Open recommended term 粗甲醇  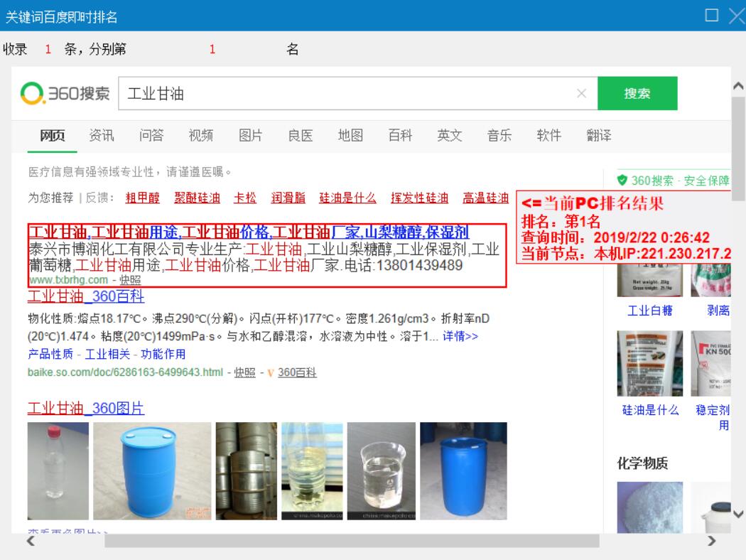point(142,198)
